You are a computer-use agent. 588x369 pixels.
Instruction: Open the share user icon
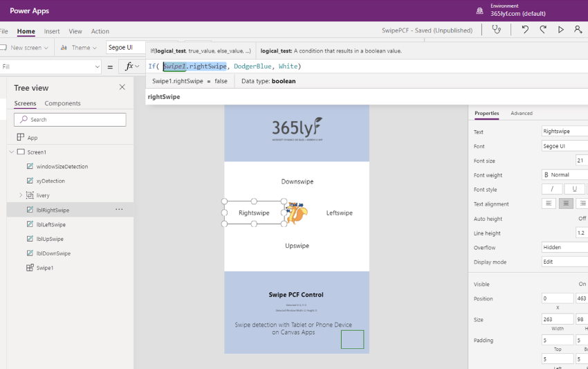578,30
